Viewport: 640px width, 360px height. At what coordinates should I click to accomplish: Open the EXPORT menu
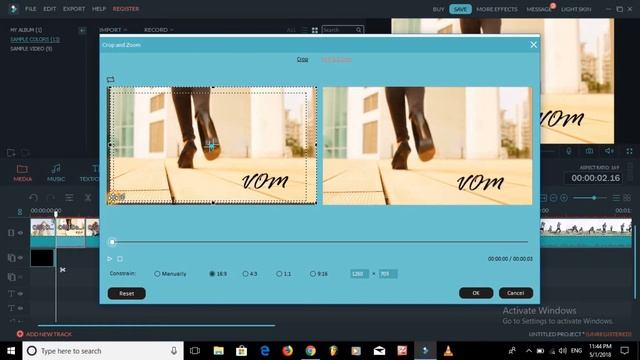click(x=74, y=9)
